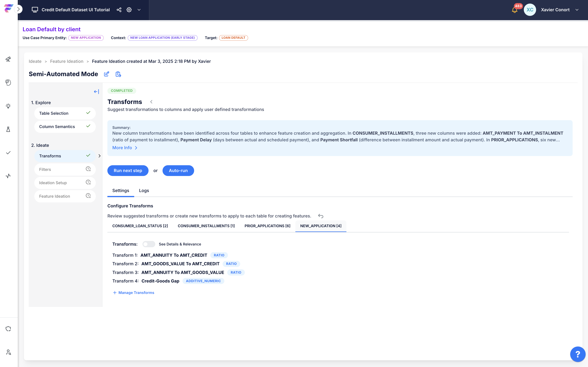Screen dimensions: 588x367
Task: Click the undo arrow next to review text
Action: point(320,216)
